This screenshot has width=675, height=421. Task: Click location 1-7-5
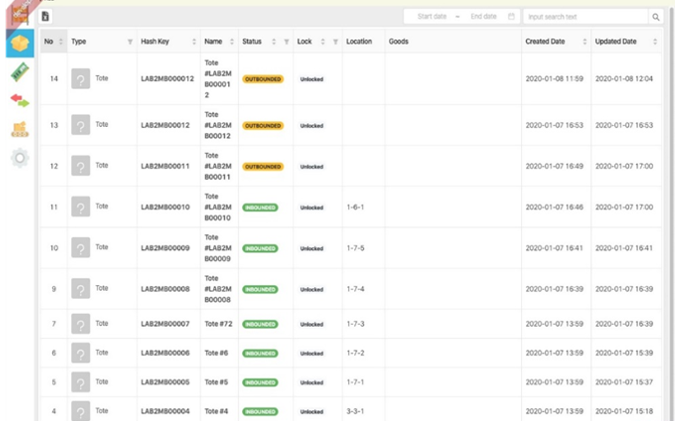[x=355, y=248]
